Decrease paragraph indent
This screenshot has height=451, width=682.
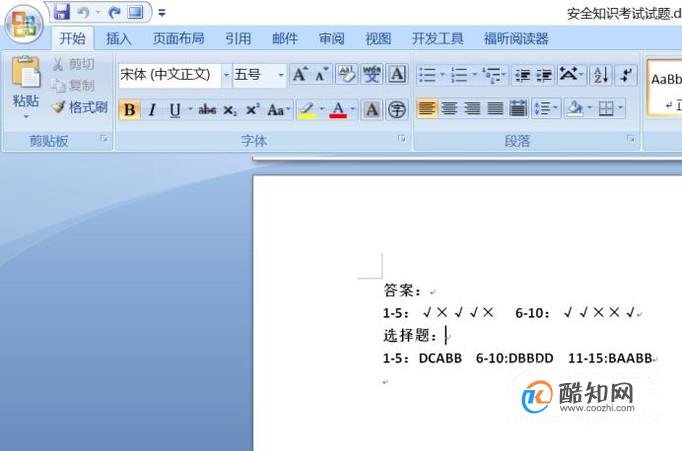click(522, 75)
